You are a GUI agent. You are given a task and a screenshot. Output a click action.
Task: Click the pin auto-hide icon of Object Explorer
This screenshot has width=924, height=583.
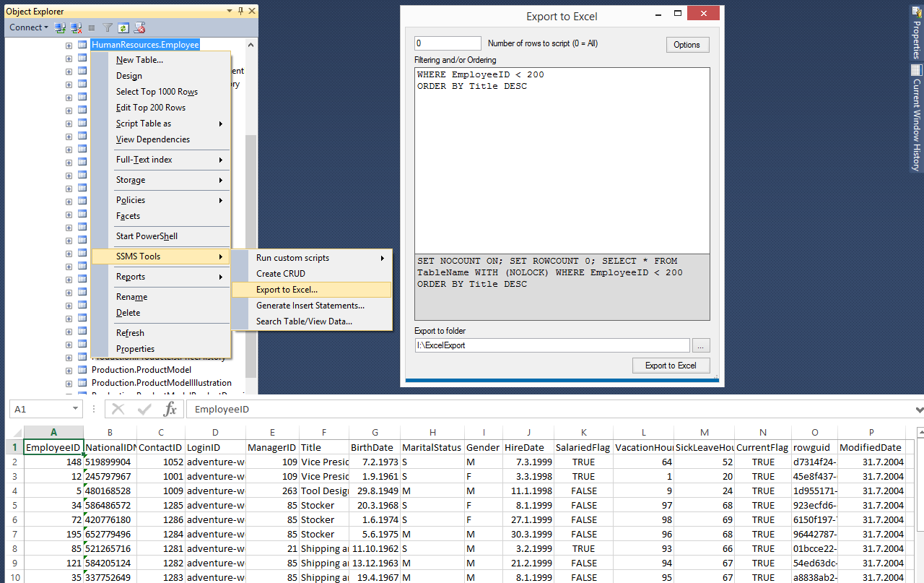(240, 11)
